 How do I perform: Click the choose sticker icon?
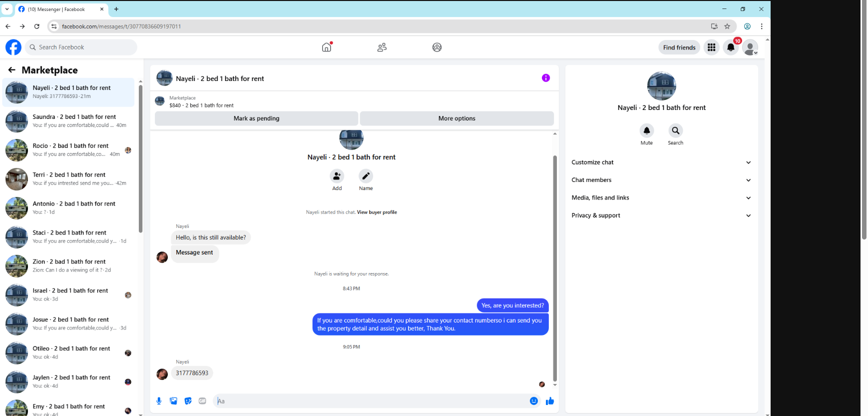[x=188, y=401]
